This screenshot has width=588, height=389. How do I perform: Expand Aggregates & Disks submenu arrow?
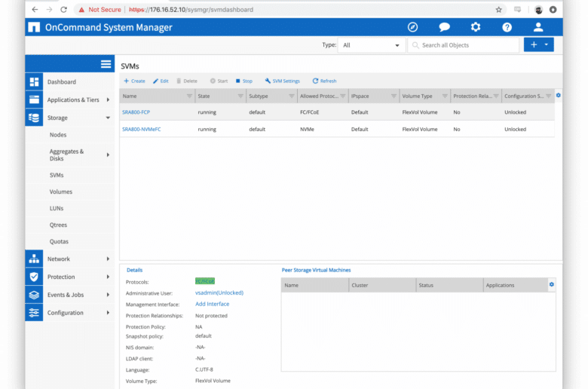(108, 155)
